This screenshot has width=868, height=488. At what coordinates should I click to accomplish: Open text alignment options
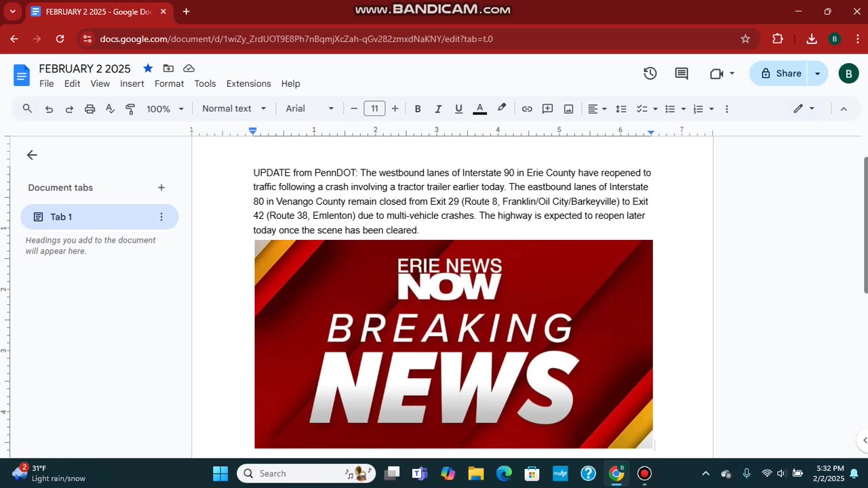click(597, 108)
